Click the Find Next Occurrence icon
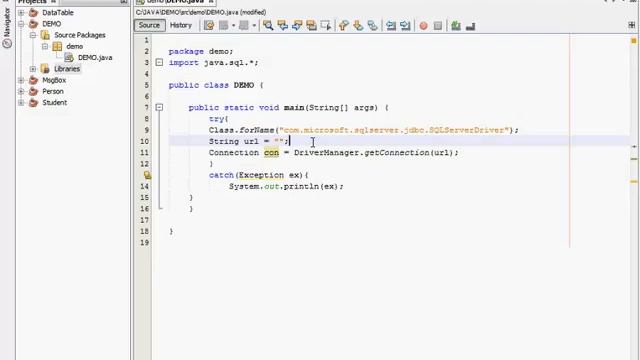This screenshot has height=360, width=640. click(x=297, y=26)
